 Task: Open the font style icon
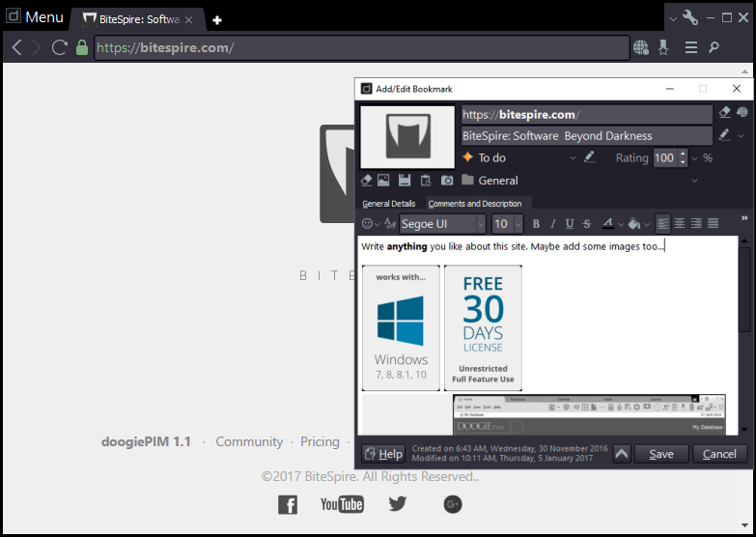coord(390,223)
